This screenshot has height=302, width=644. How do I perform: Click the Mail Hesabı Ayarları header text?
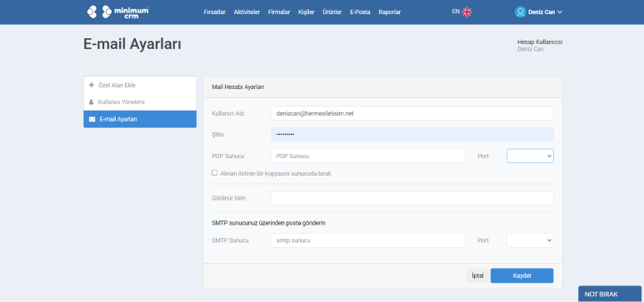(x=237, y=87)
